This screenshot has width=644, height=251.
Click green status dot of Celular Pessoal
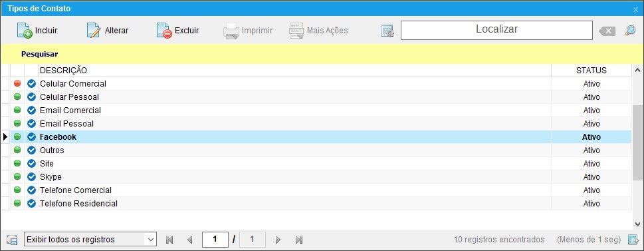pyautogui.click(x=17, y=97)
